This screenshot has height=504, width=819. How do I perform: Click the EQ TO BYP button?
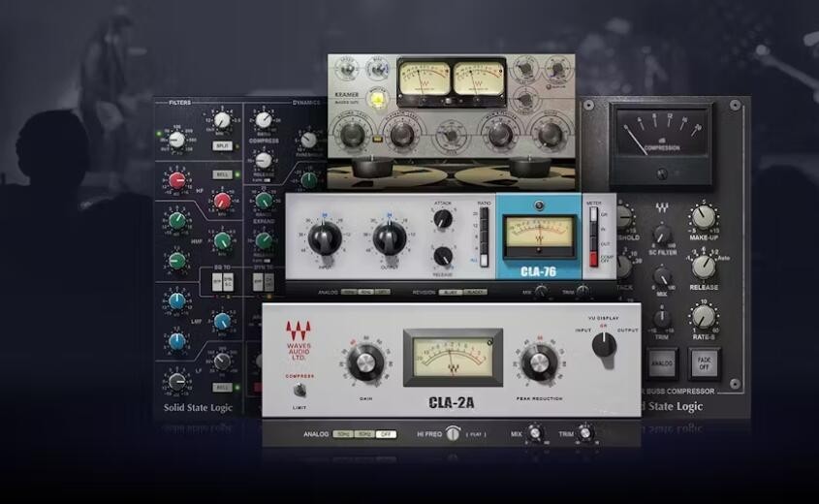[x=217, y=282]
